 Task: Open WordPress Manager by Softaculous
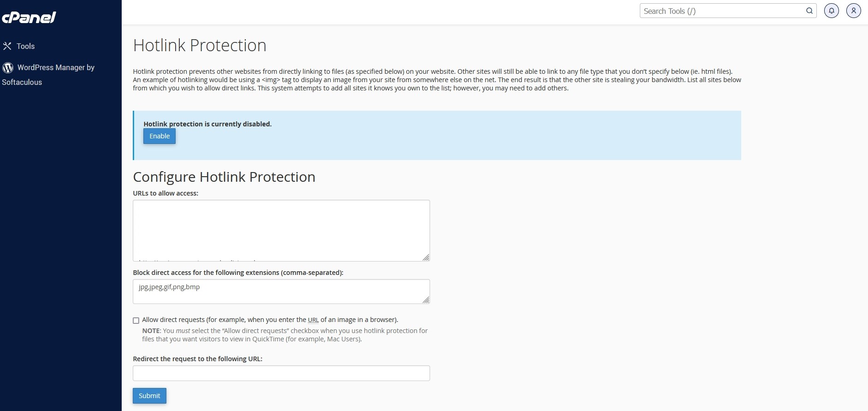pyautogui.click(x=48, y=75)
